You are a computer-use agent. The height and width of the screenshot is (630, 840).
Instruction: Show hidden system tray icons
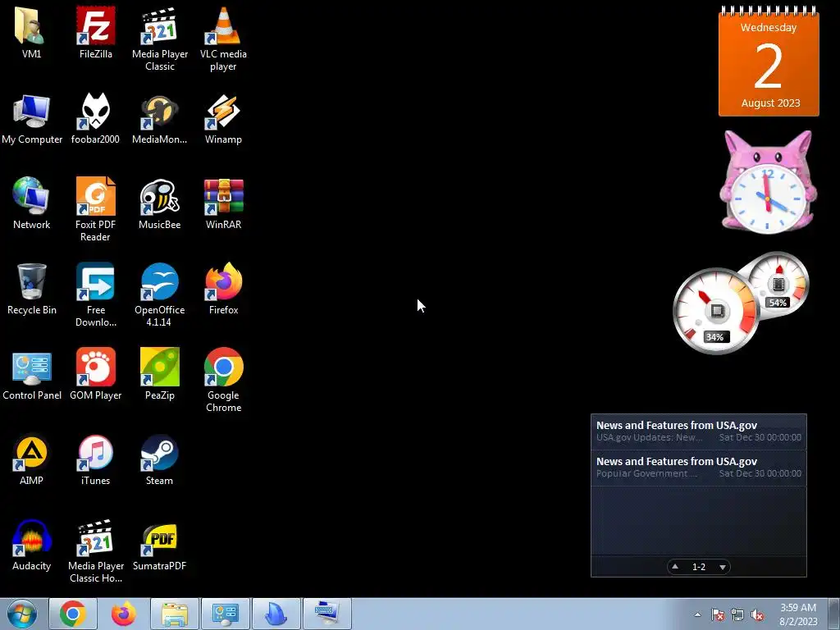tap(697, 614)
